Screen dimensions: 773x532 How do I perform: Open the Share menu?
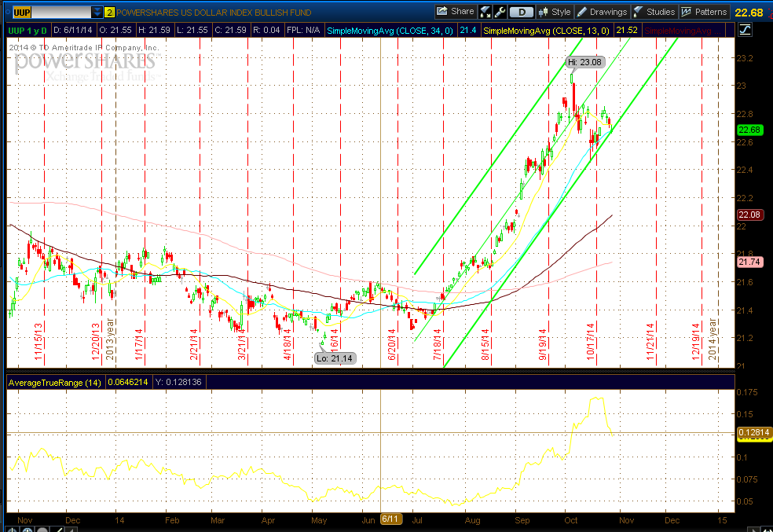tap(456, 11)
